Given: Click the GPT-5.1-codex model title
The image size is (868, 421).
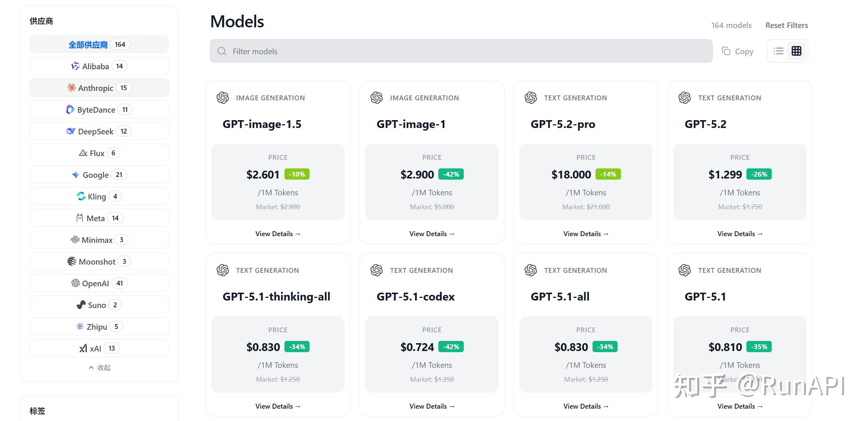Looking at the screenshot, I should click(415, 297).
